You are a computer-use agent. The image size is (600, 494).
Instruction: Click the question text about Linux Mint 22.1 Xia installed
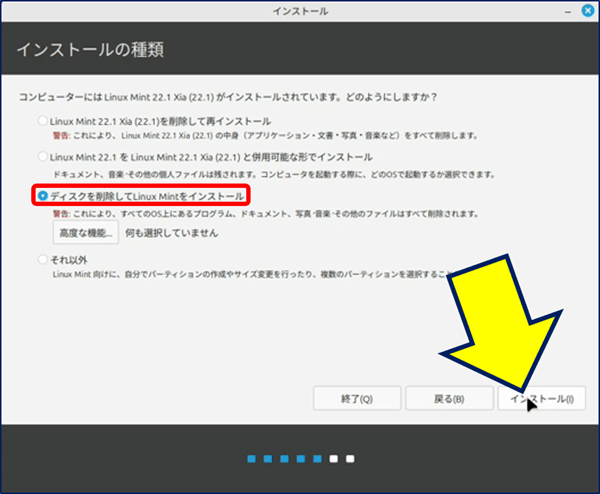[228, 97]
